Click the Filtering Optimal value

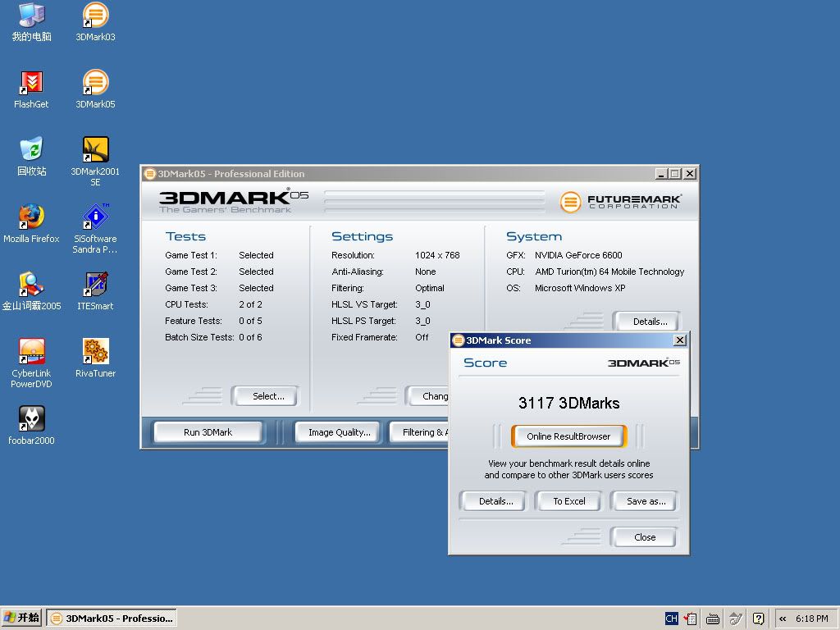[429, 288]
